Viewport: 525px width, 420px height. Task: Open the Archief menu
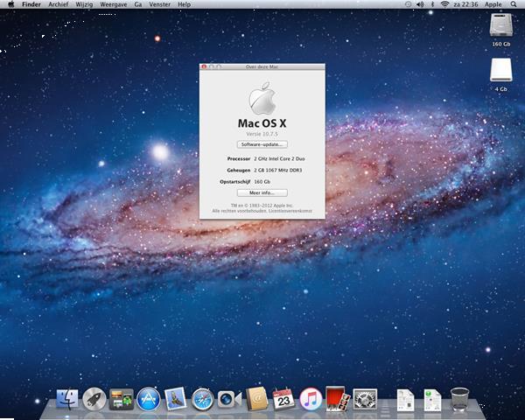point(59,4)
